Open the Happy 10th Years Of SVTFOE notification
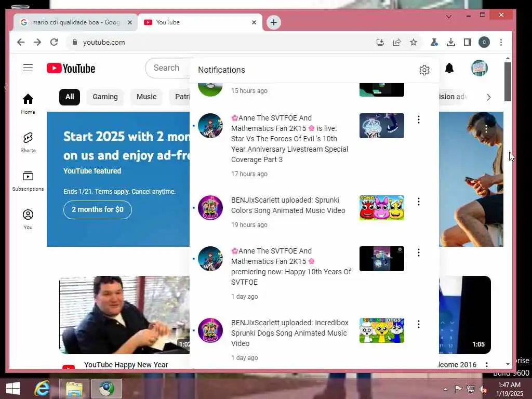The width and height of the screenshot is (532, 399). [x=291, y=267]
